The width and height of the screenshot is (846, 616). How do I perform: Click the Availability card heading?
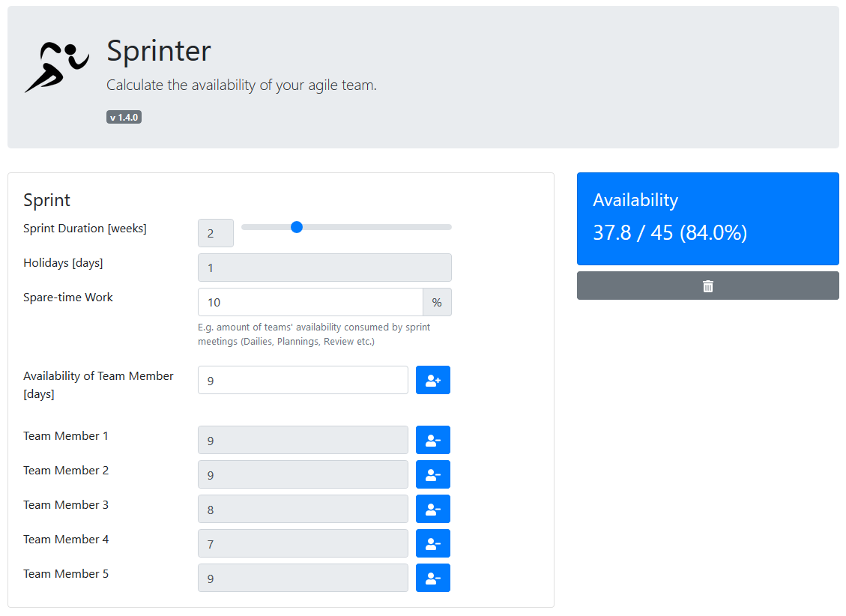pyautogui.click(x=635, y=200)
